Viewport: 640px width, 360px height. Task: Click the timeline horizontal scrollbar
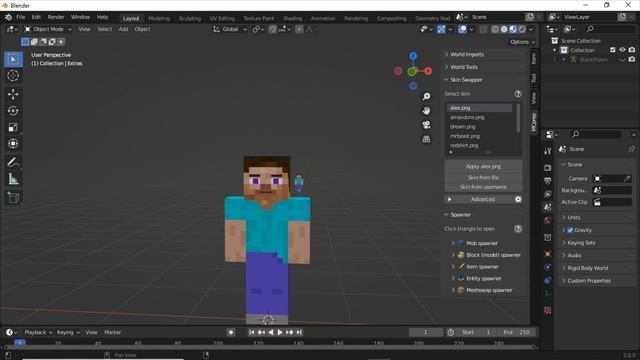[269, 347]
